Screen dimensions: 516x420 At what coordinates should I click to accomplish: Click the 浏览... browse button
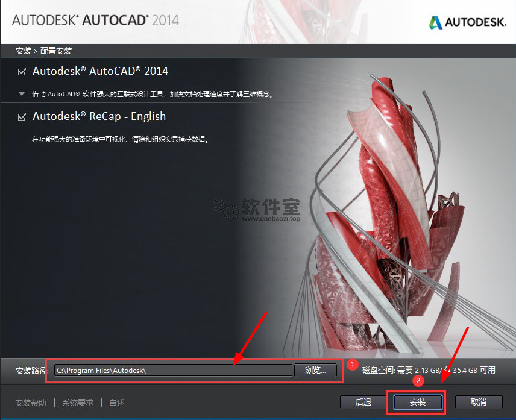(x=315, y=371)
